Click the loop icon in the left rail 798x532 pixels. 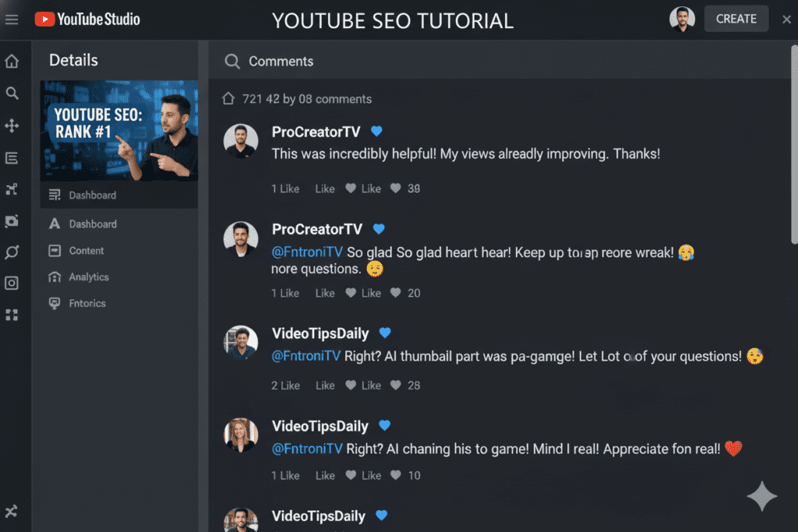pos(12,252)
